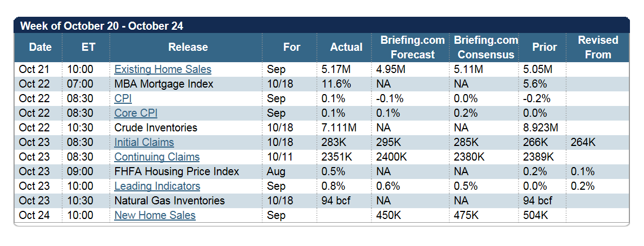Open the Continuing Claims link

157,157
